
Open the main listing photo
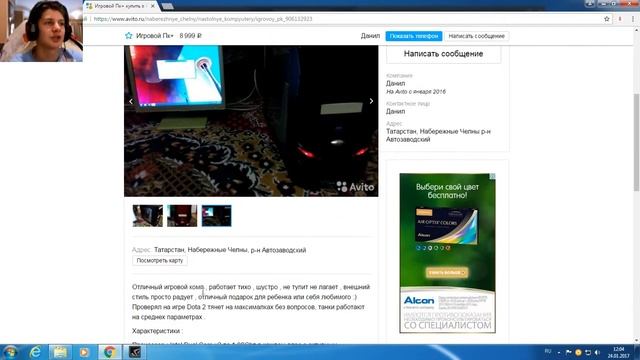[x=251, y=121]
